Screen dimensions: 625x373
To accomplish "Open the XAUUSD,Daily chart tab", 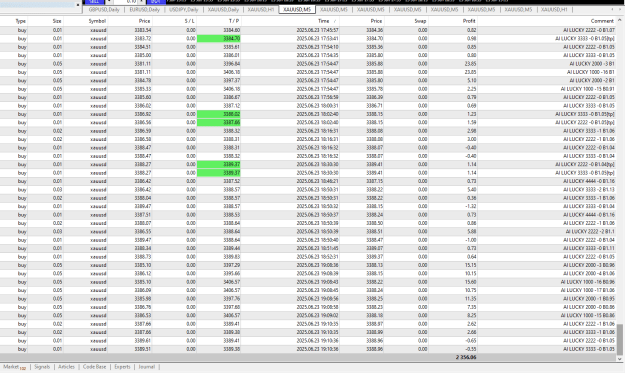I will point(223,9).
